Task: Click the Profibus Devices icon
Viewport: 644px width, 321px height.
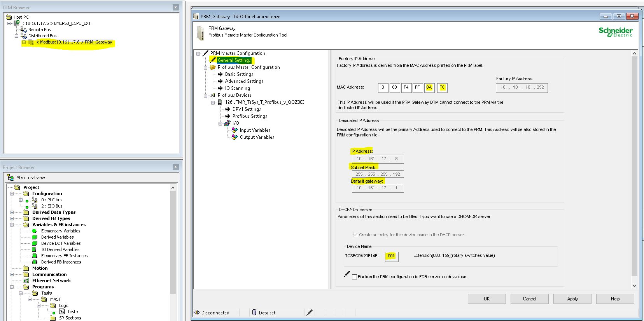Action: pyautogui.click(x=213, y=95)
